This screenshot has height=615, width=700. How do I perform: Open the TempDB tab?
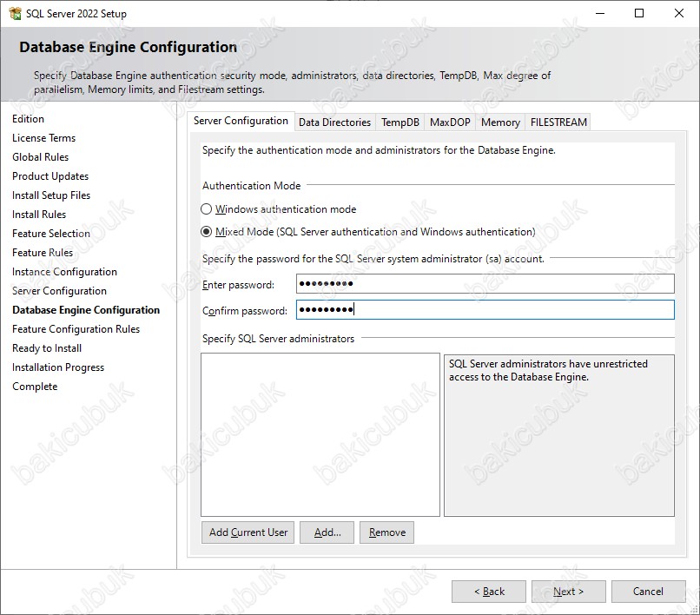400,122
